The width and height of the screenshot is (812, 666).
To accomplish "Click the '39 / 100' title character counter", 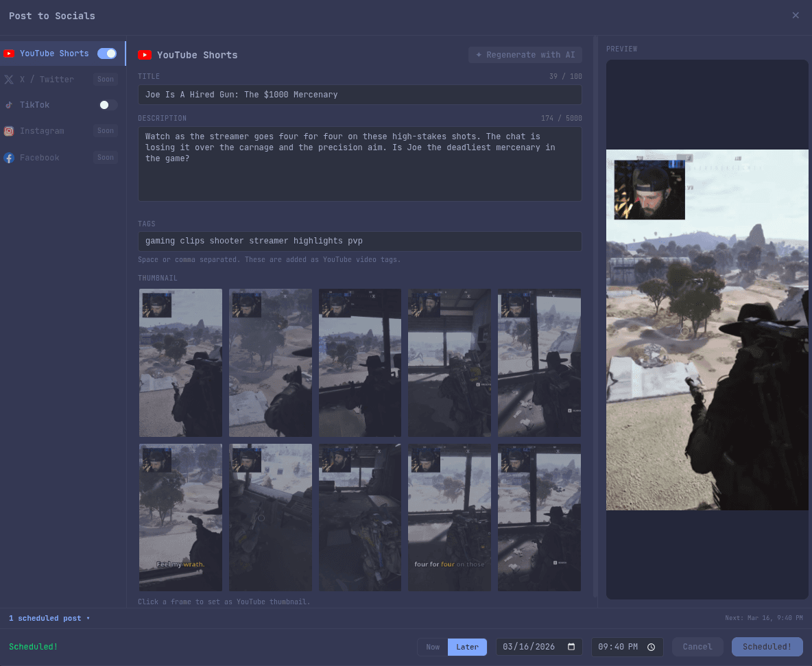I will pyautogui.click(x=566, y=76).
